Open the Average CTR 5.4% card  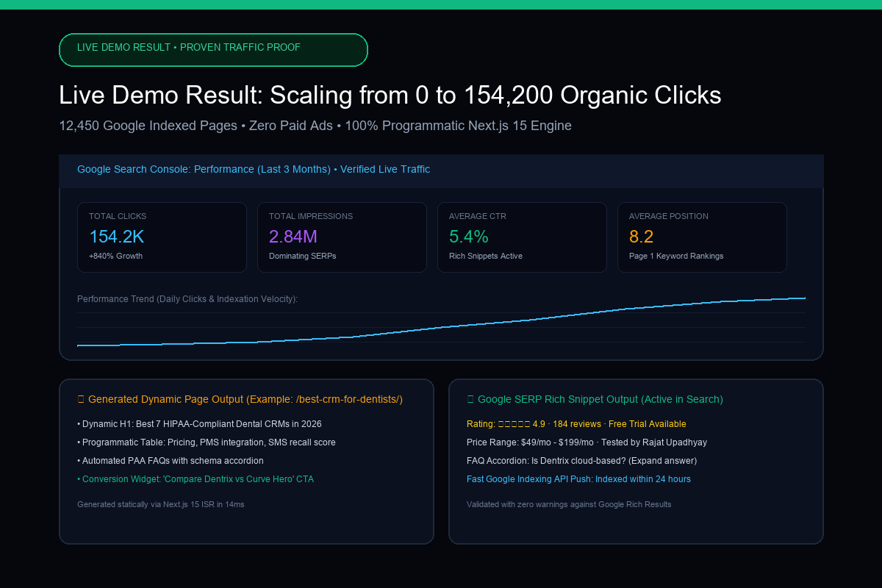(x=522, y=237)
